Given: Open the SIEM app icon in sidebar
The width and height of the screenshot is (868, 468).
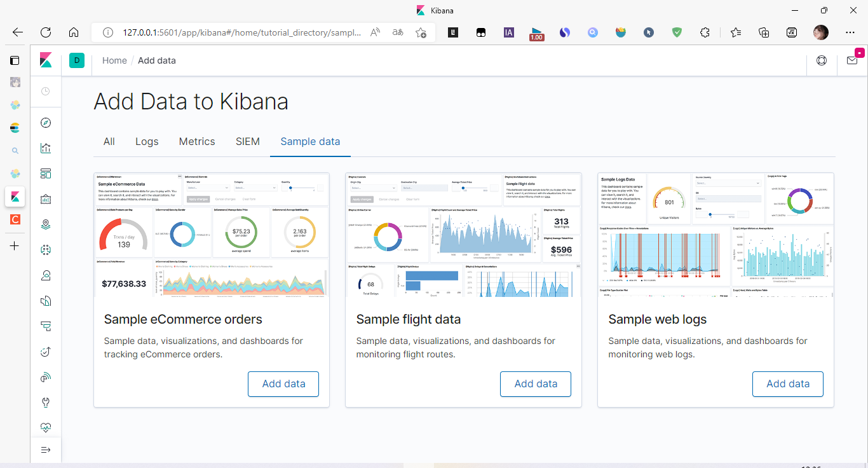Looking at the screenshot, I should (46, 377).
